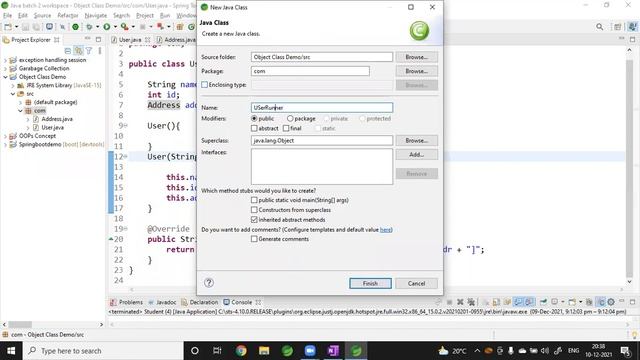Click the Cancel button
This screenshot has width=640, height=360.
[x=416, y=283]
